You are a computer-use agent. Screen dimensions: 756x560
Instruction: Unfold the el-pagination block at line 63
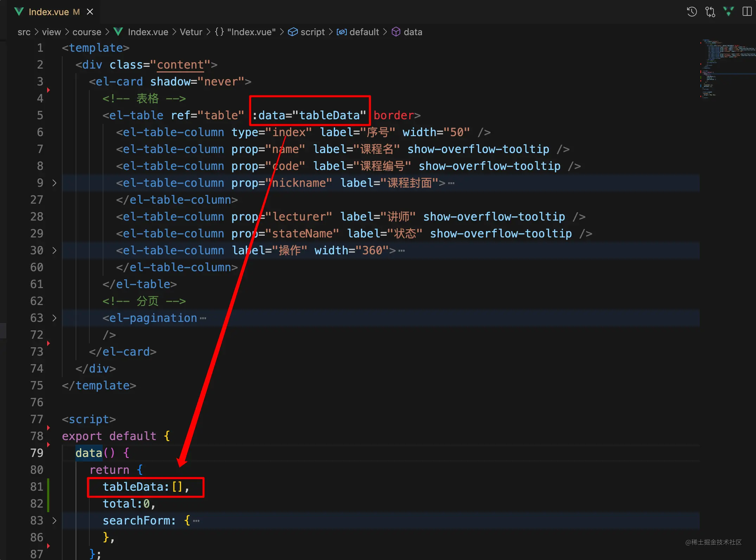click(54, 318)
